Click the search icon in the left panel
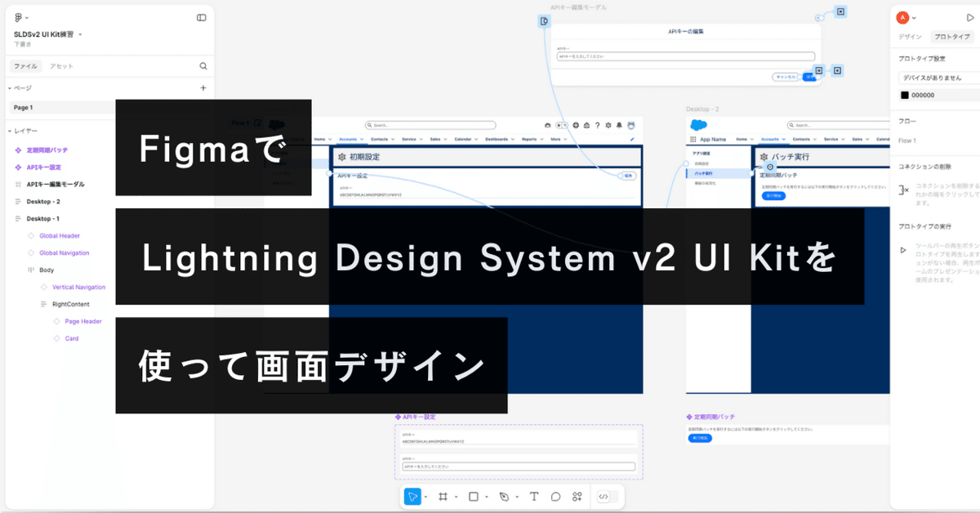 point(203,66)
